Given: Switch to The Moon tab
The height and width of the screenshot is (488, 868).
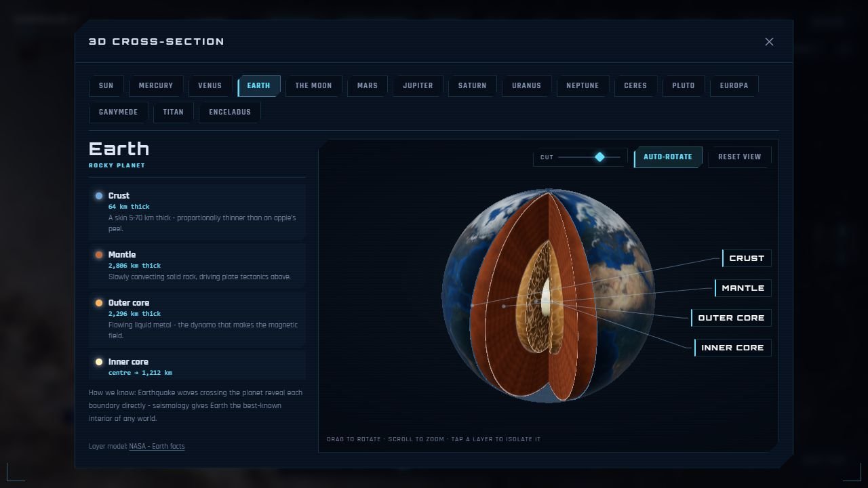Looking at the screenshot, I should tap(313, 85).
